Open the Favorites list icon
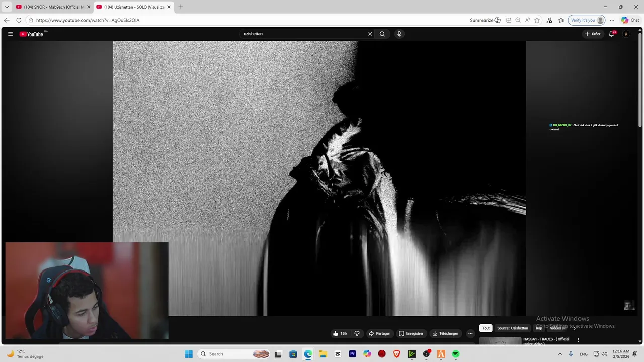 point(561,20)
